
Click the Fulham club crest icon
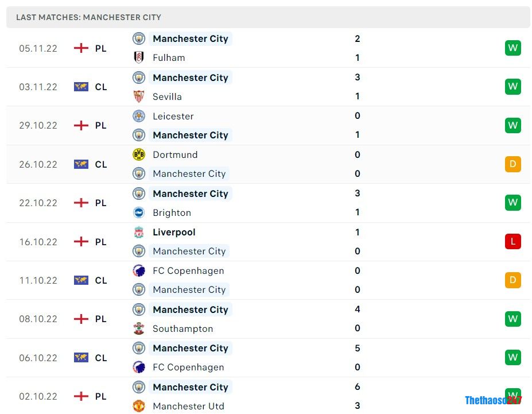point(139,57)
